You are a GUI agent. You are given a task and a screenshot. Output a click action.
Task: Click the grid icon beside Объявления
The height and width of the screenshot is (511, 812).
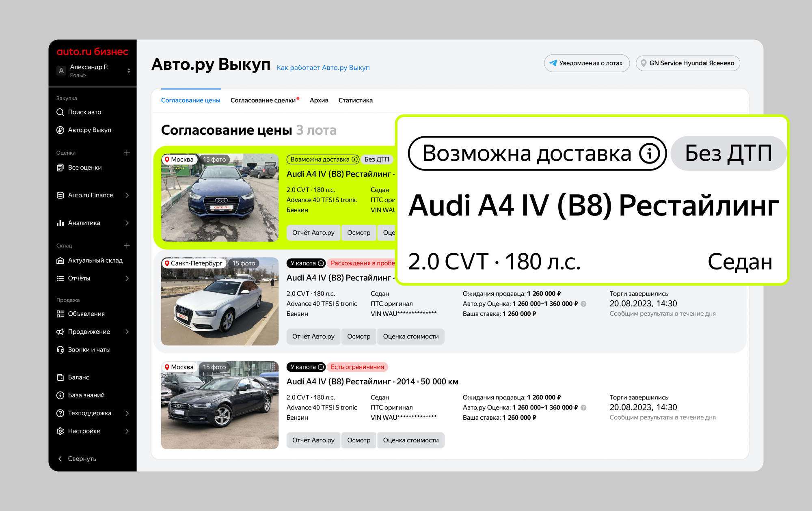(x=60, y=314)
